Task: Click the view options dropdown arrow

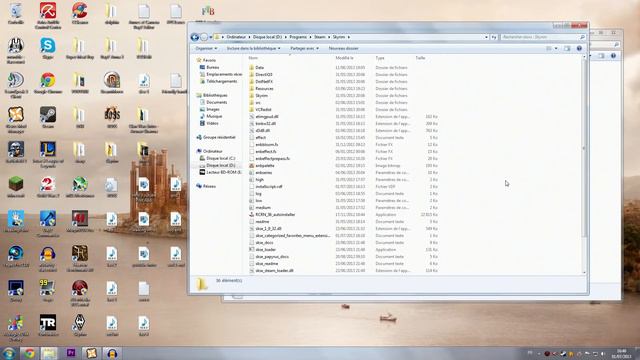Action: pyautogui.click(x=556, y=49)
